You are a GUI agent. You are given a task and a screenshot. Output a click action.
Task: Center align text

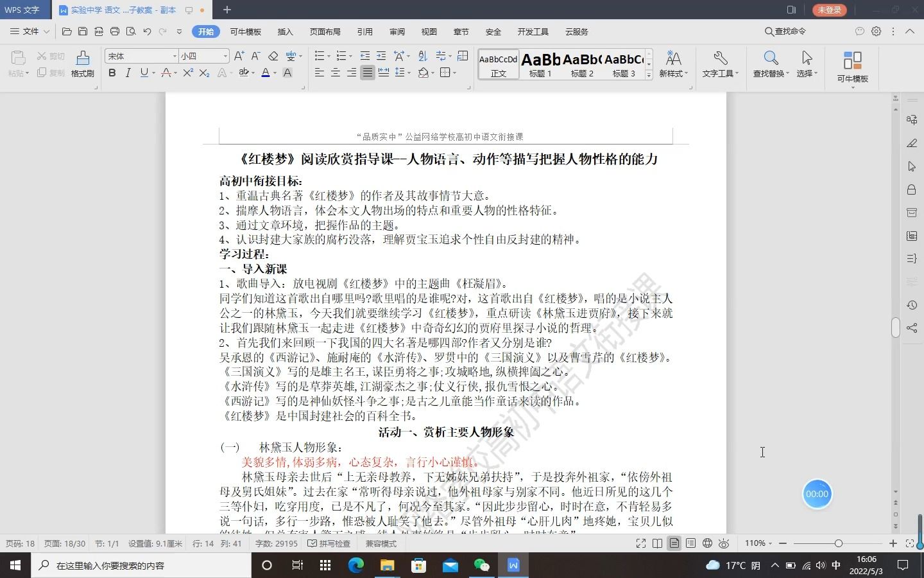pyautogui.click(x=335, y=73)
